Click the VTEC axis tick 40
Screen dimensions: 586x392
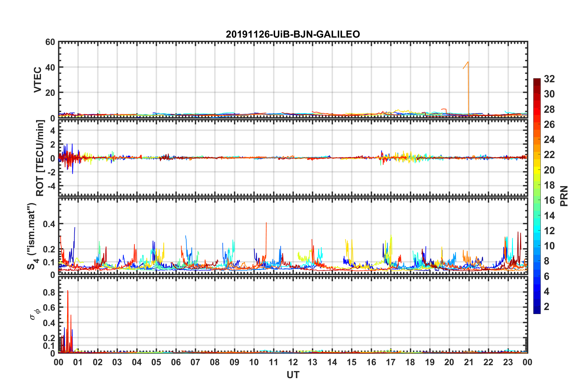(50, 67)
